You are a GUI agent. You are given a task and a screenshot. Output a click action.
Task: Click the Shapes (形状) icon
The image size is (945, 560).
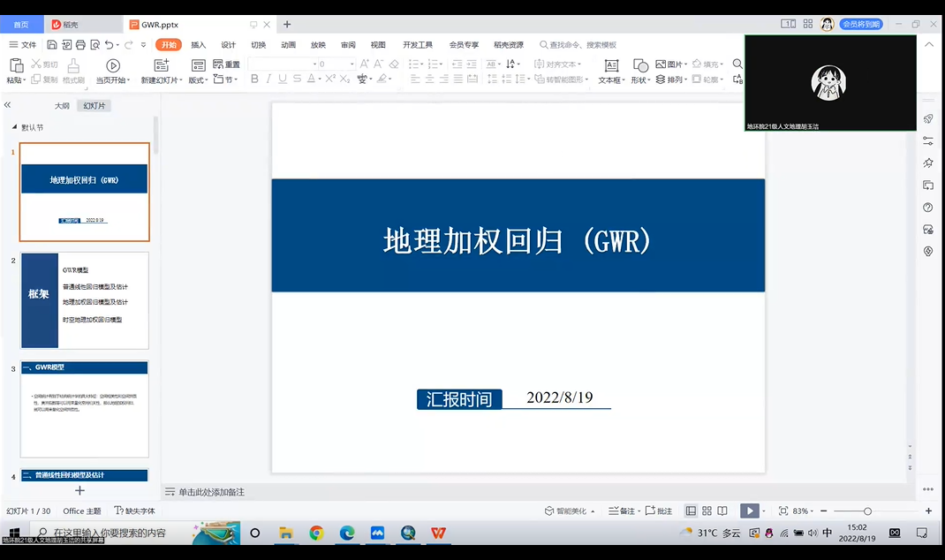coord(639,65)
